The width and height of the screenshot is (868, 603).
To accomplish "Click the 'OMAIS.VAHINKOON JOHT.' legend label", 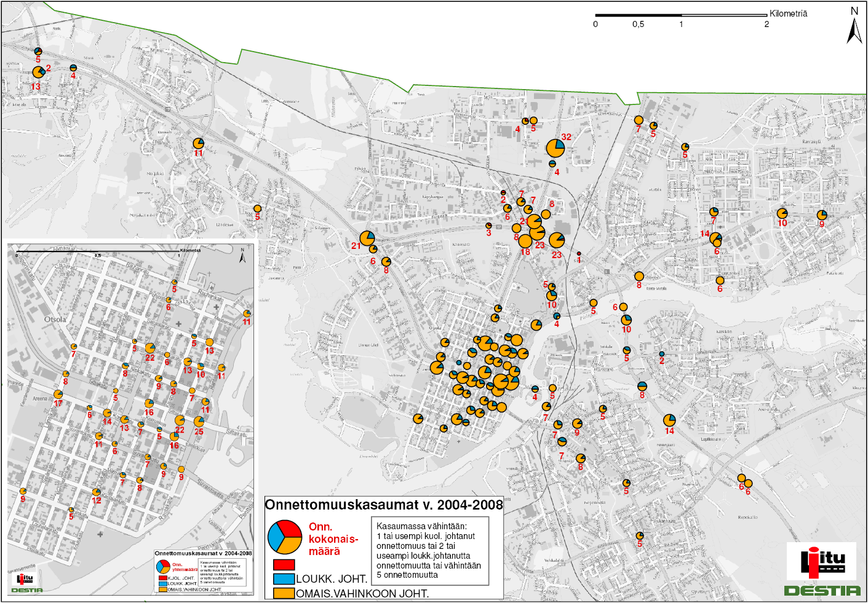I will [x=362, y=594].
